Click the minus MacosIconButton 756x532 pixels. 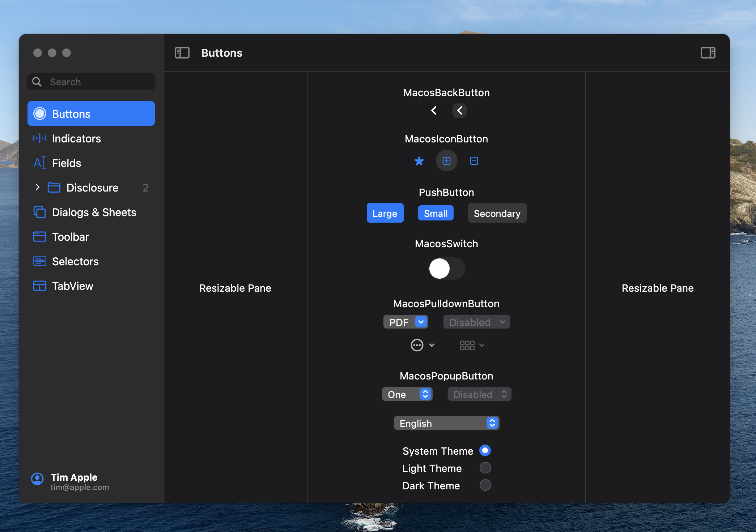(x=474, y=161)
